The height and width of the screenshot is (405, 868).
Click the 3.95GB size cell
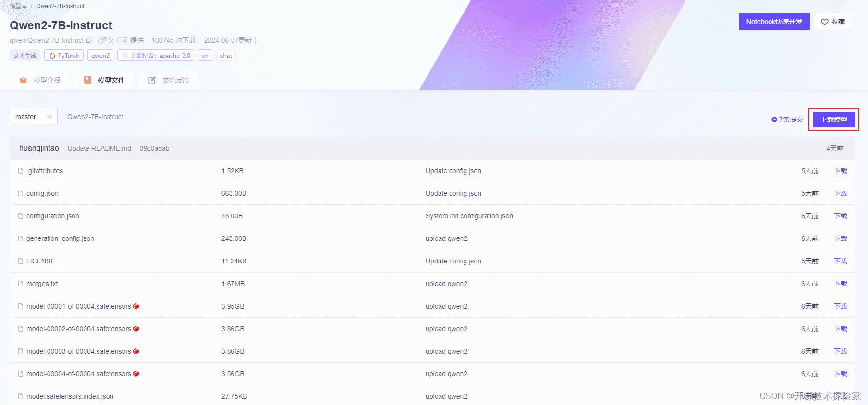coord(233,306)
